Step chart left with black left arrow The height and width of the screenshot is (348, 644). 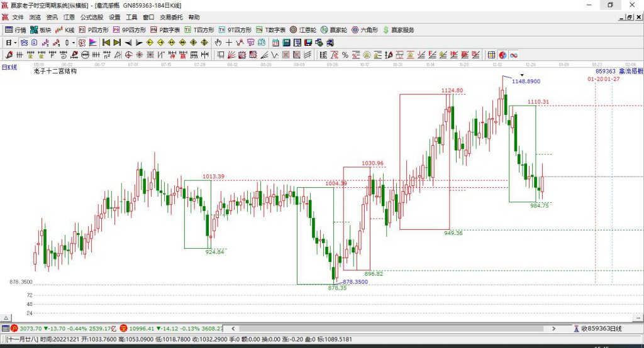[128, 42]
